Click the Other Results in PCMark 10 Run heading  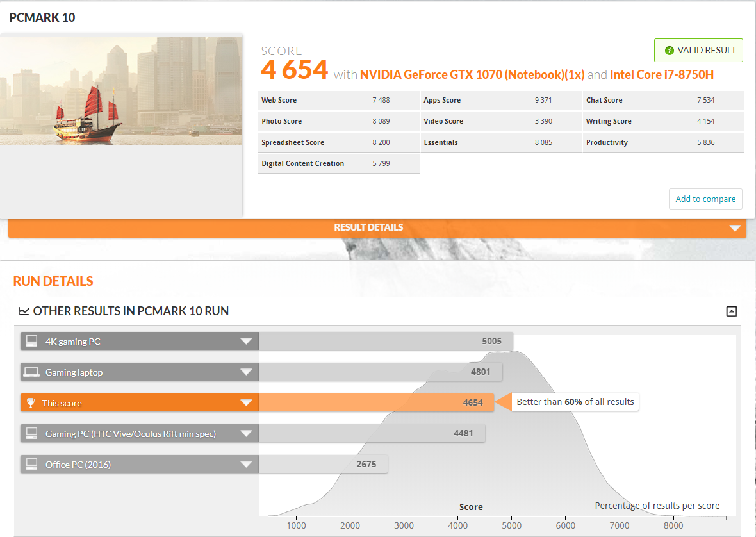tap(131, 311)
